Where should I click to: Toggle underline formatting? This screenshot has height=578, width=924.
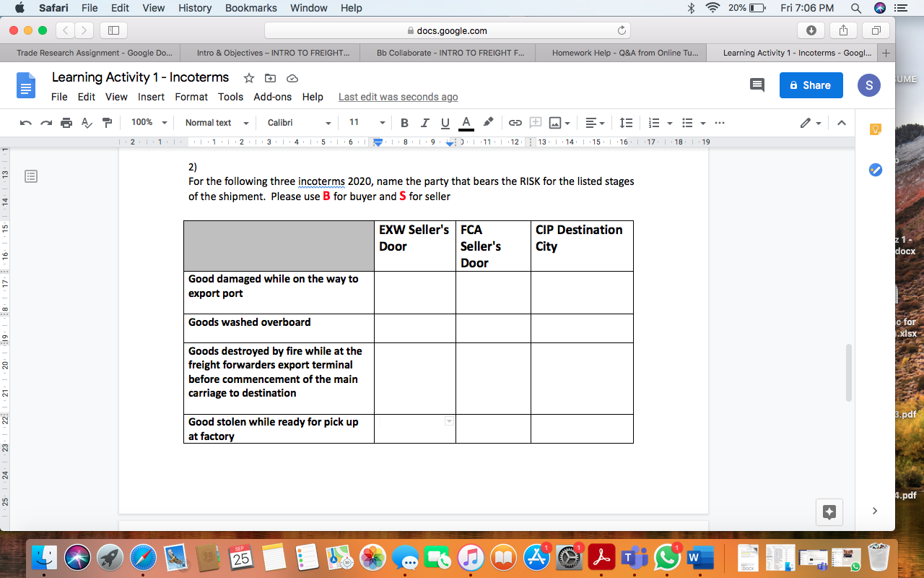point(445,123)
